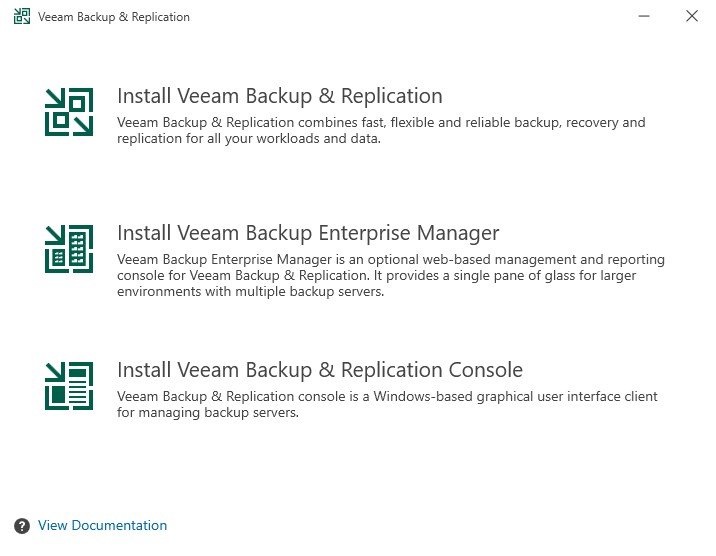Image resolution: width=716 pixels, height=556 pixels.
Task: Click the 'Windows-based graphical user interface client' description
Action: [x=387, y=397]
